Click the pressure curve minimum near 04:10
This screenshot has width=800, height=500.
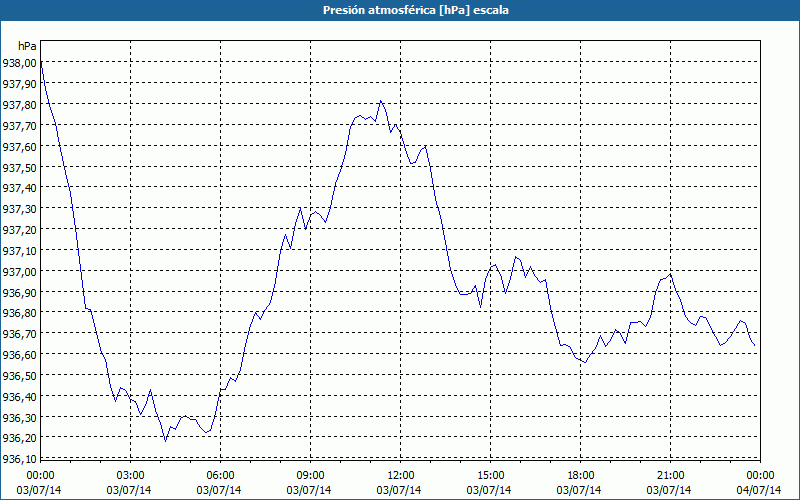165,441
